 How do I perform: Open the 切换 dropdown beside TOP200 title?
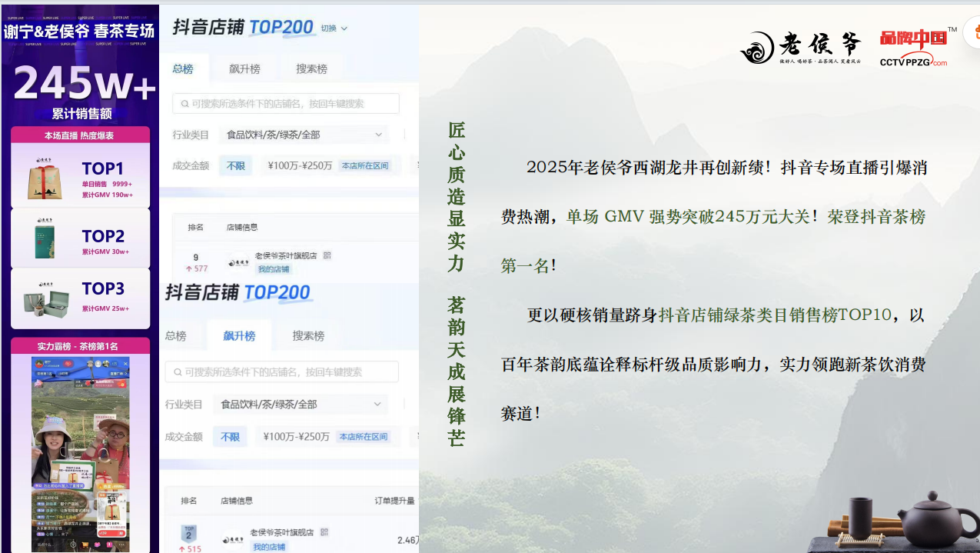pos(334,28)
